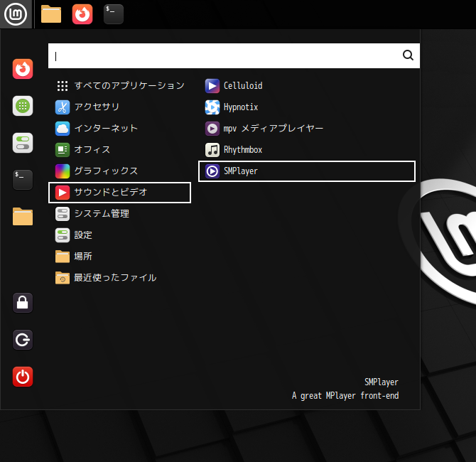Open System Settings toggle icon in sidebar
The height and width of the screenshot is (462, 476).
(x=23, y=143)
